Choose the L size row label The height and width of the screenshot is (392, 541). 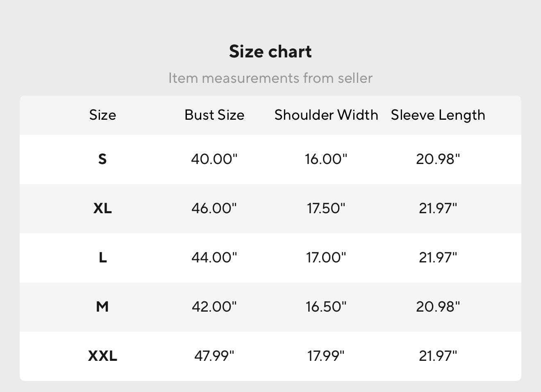tap(102, 258)
